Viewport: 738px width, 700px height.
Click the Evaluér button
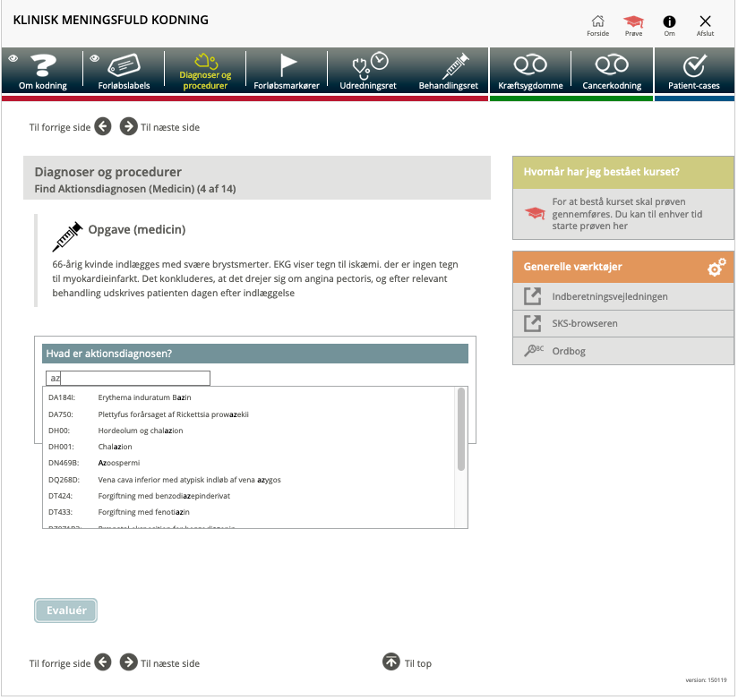point(66,610)
